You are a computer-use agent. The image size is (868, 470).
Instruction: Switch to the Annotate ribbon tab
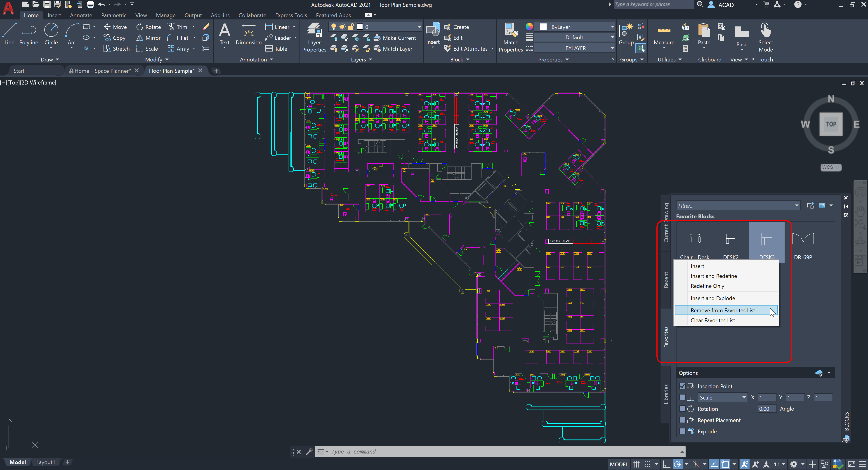point(81,15)
